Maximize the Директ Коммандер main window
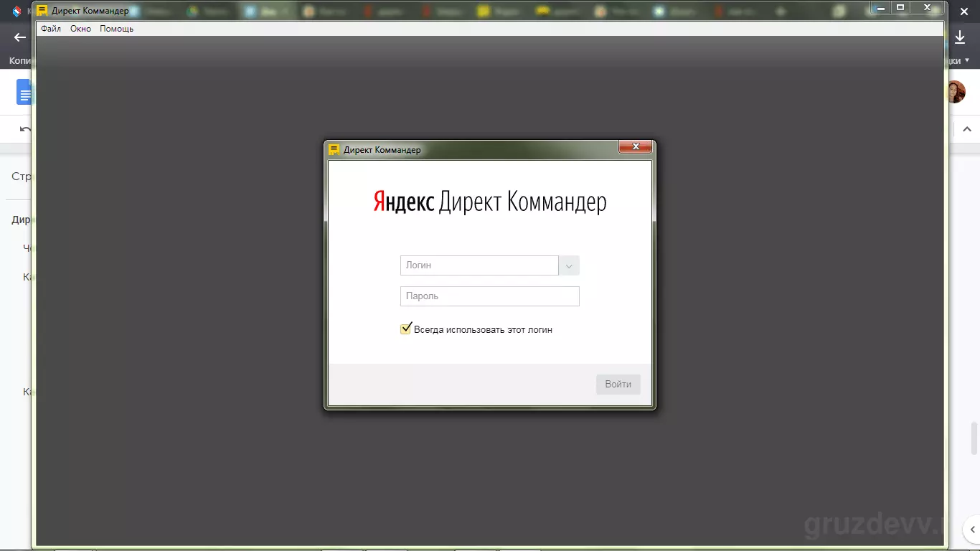Viewport: 980px width, 551px height. pyautogui.click(x=900, y=6)
